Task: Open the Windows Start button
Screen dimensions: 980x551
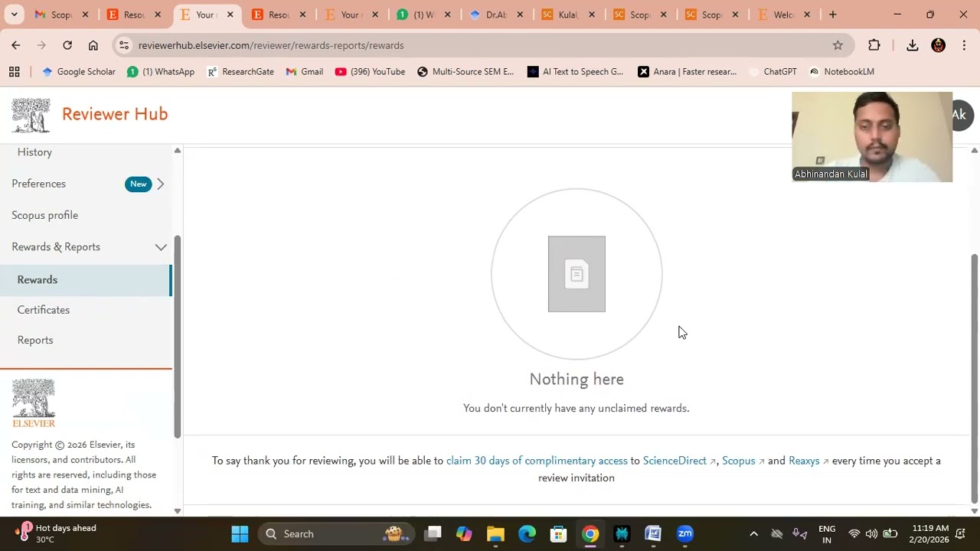Action: [x=240, y=533]
